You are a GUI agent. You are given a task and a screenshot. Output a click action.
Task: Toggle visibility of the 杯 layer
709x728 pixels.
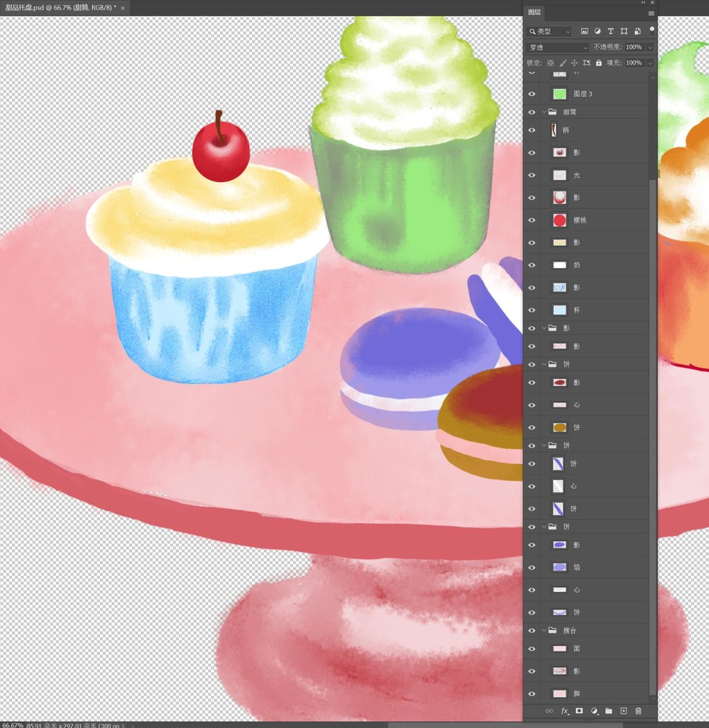point(532,310)
